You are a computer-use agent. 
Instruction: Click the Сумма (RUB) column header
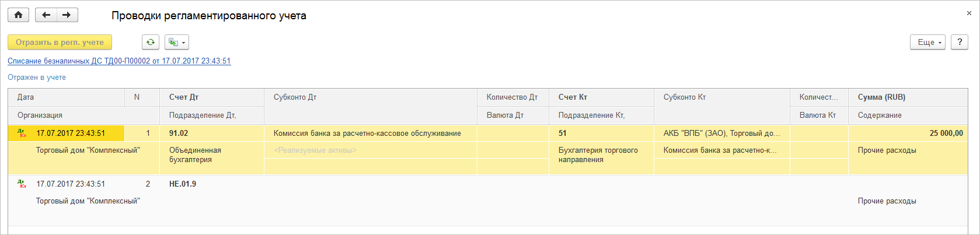tap(881, 97)
